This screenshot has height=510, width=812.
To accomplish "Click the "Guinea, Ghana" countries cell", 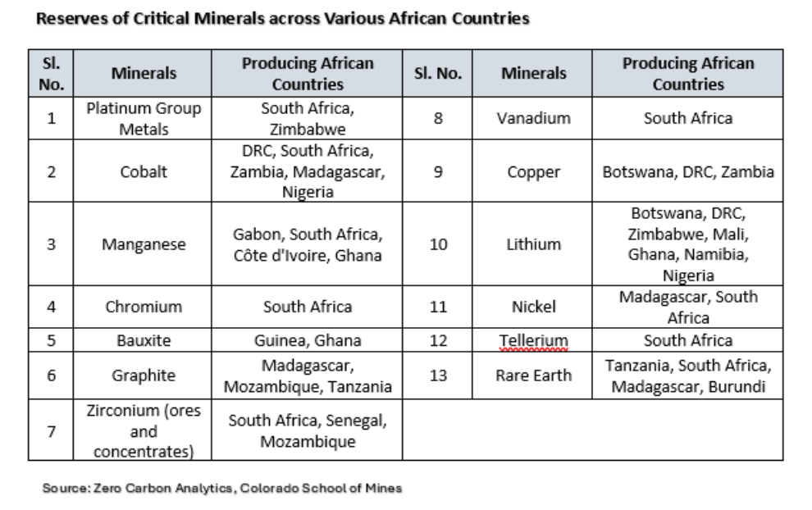I will 307,340.
